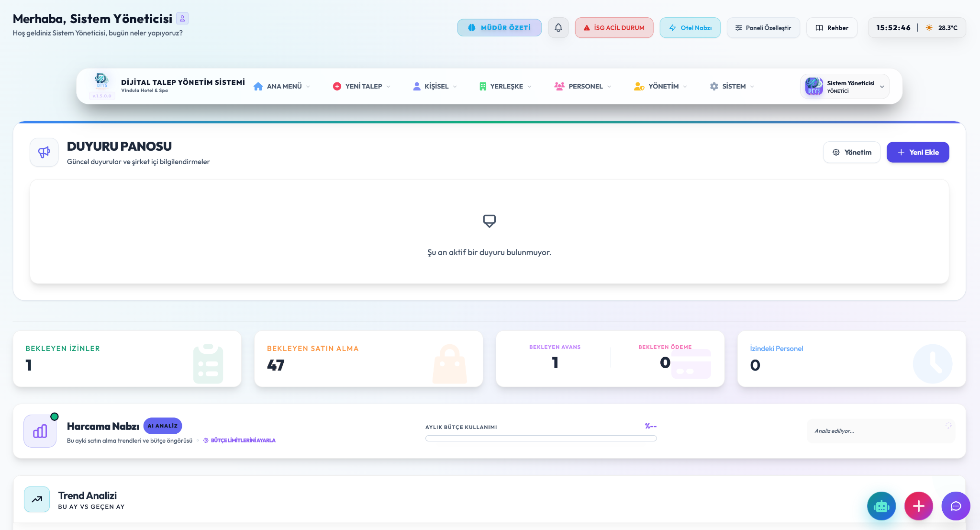The image size is (980, 530).
Task: Open the robot assistant floating button
Action: tap(881, 506)
